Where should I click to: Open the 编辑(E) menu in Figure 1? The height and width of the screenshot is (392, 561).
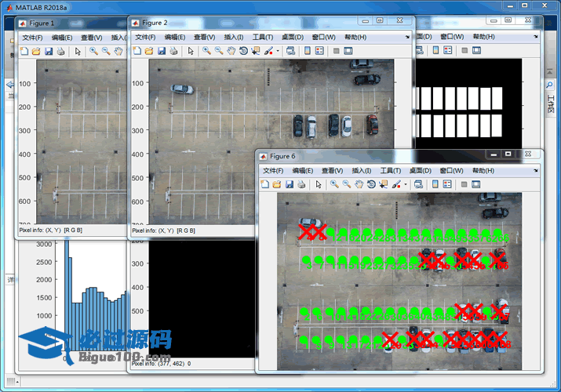pyautogui.click(x=62, y=37)
